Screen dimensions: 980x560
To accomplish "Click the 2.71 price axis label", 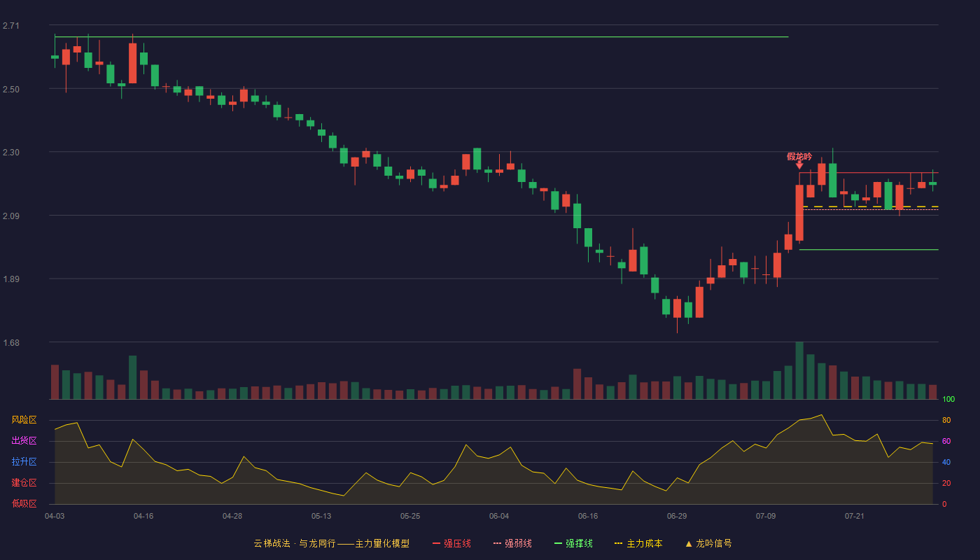I will [11, 26].
